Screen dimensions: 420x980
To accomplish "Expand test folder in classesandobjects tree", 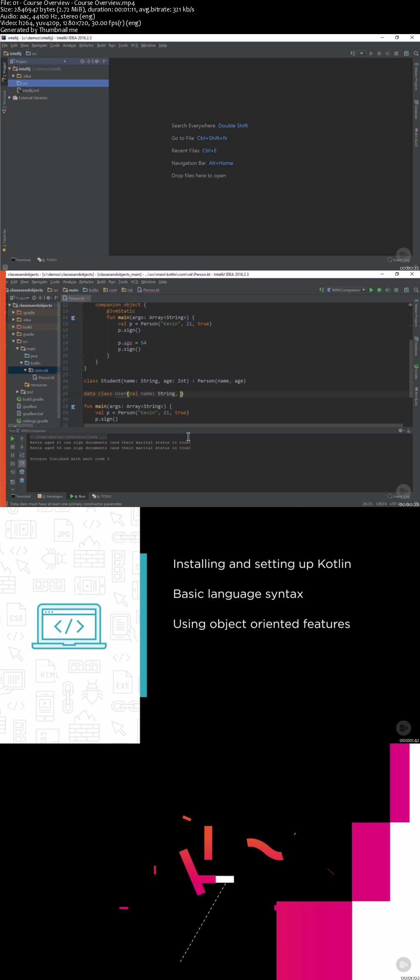I will pos(17,392).
